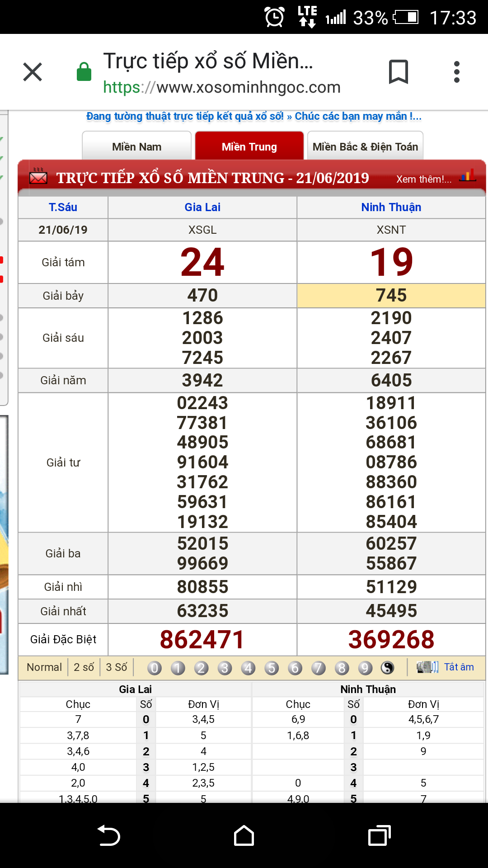Tap the battery status icon
The height and width of the screenshot is (868, 488).
(406, 18)
